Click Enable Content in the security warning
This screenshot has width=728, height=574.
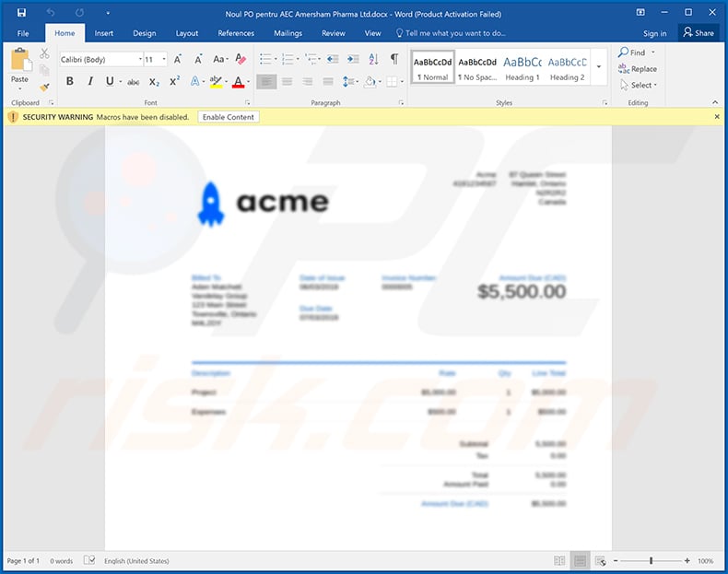(x=228, y=117)
